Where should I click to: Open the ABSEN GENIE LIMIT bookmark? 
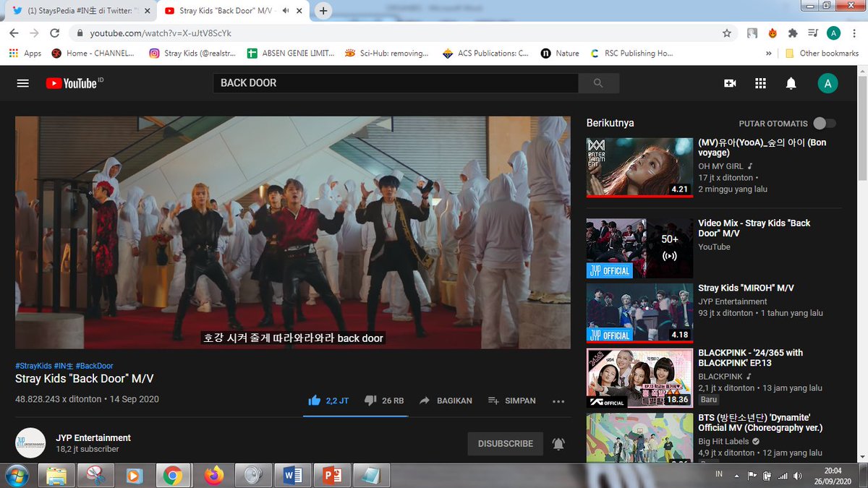291,53
